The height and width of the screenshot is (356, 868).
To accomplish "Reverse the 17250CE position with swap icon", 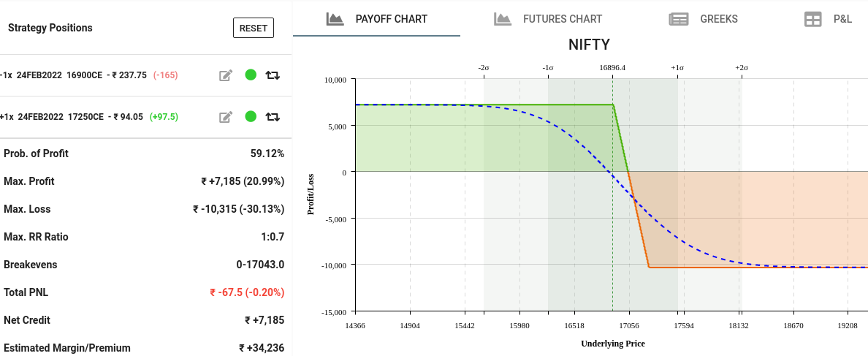I will (x=273, y=116).
